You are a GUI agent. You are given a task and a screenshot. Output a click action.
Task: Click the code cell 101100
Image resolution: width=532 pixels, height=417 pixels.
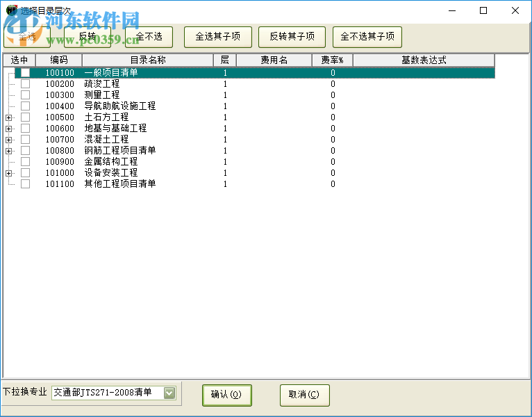60,184
